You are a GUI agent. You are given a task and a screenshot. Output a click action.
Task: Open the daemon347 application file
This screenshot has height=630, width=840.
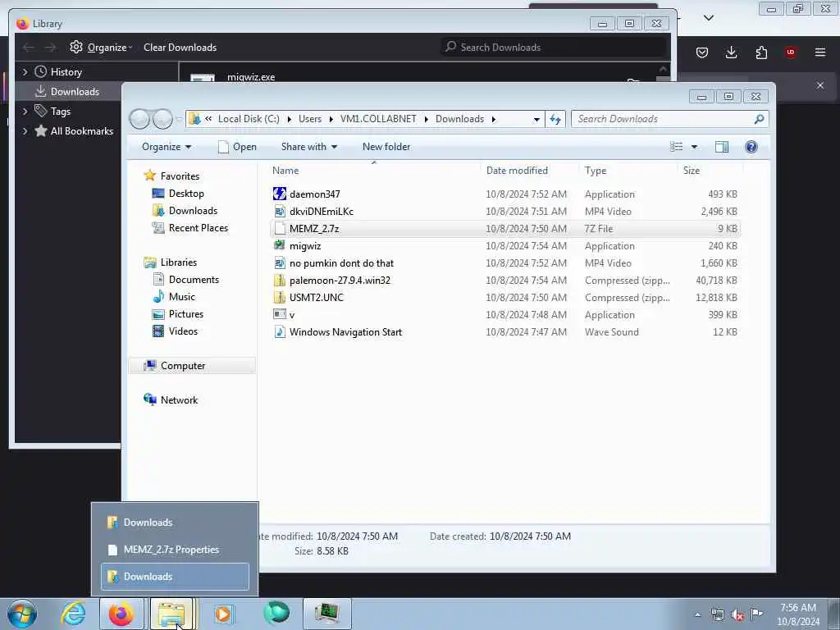pyautogui.click(x=314, y=194)
